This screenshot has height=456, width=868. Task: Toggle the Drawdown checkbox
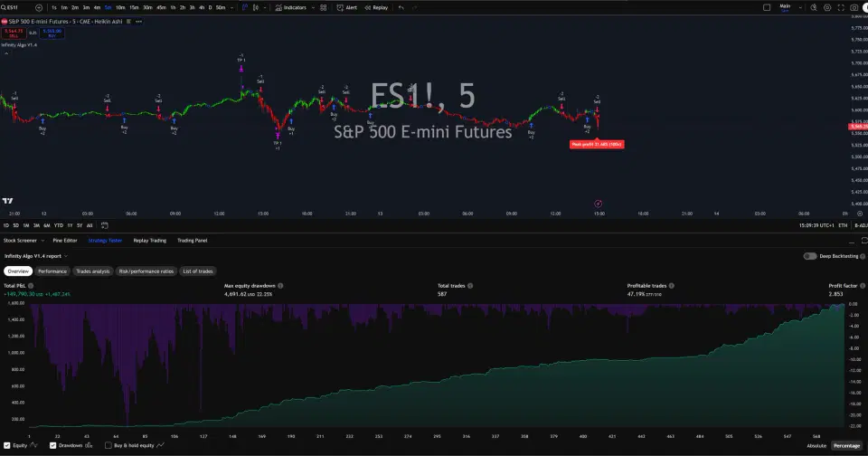[53, 445]
